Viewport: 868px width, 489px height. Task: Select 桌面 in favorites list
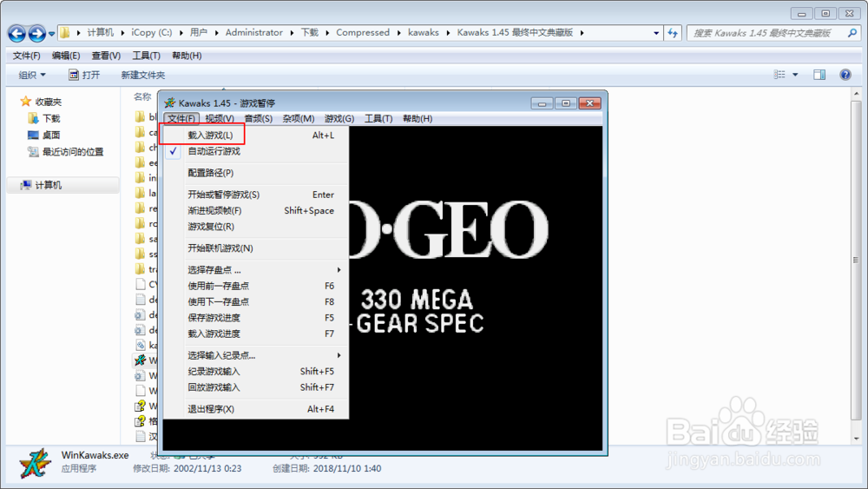point(44,135)
